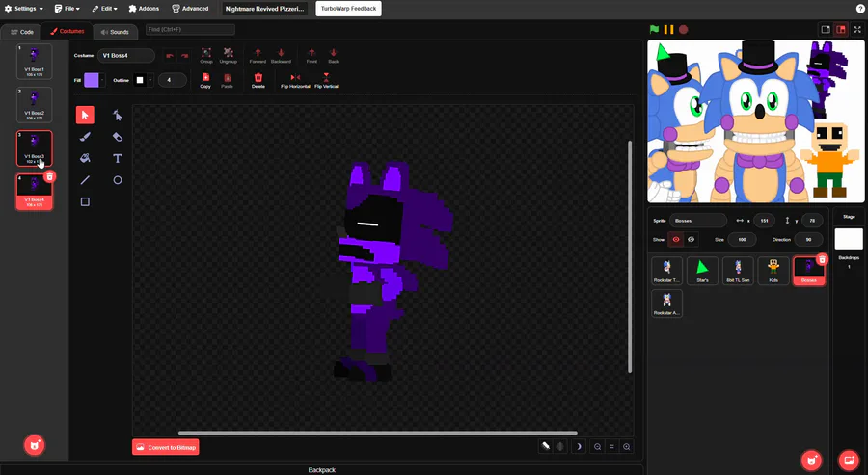Select the Eraser tool

pos(118,137)
